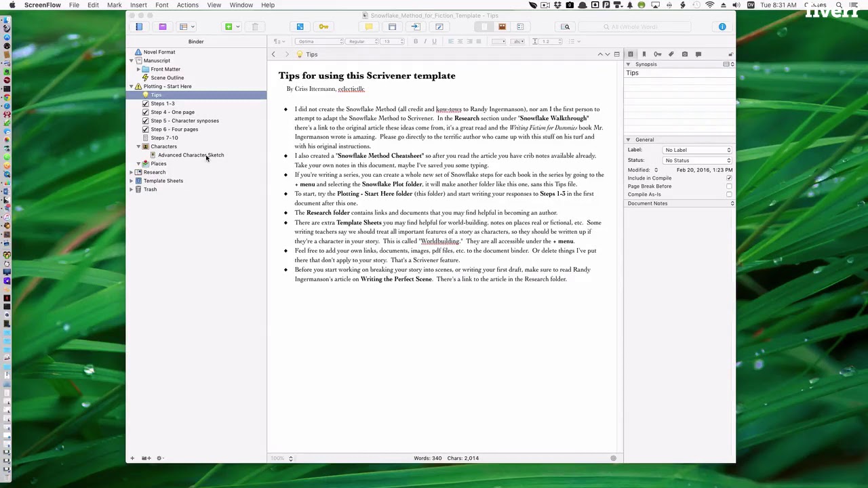Show References pane via bookmark icon
The height and width of the screenshot is (488, 868).
click(644, 54)
